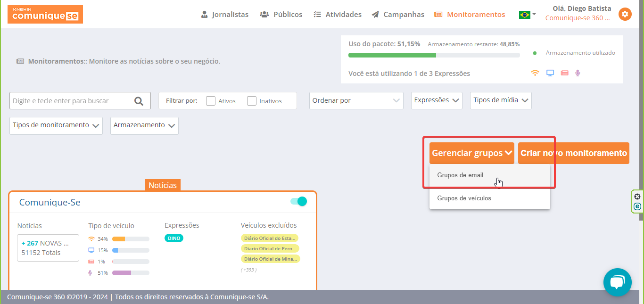
Task: Click the Comunique-se 360 account link
Action: coord(578,18)
